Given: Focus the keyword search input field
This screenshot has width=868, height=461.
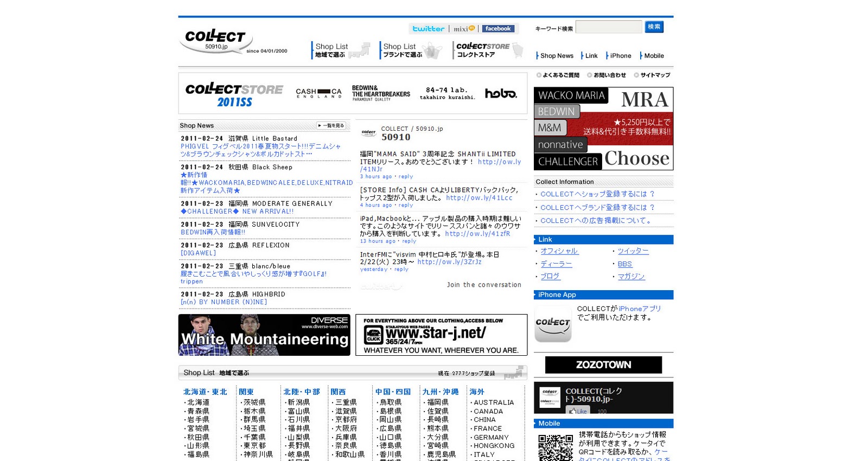Looking at the screenshot, I should tap(609, 27).
